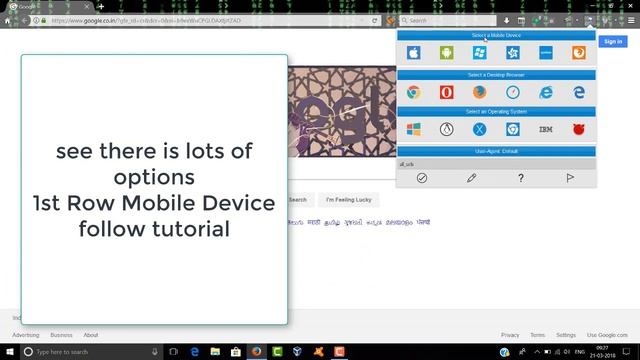Reload the current page
Viewport: 640px width, 360px height.
point(375,20)
